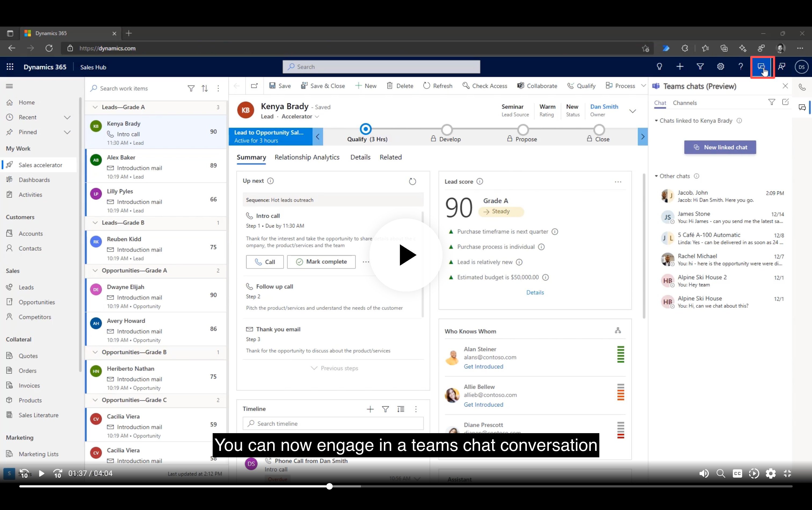Filter the Timeline entries
This screenshot has width=812, height=510.
tap(385, 409)
